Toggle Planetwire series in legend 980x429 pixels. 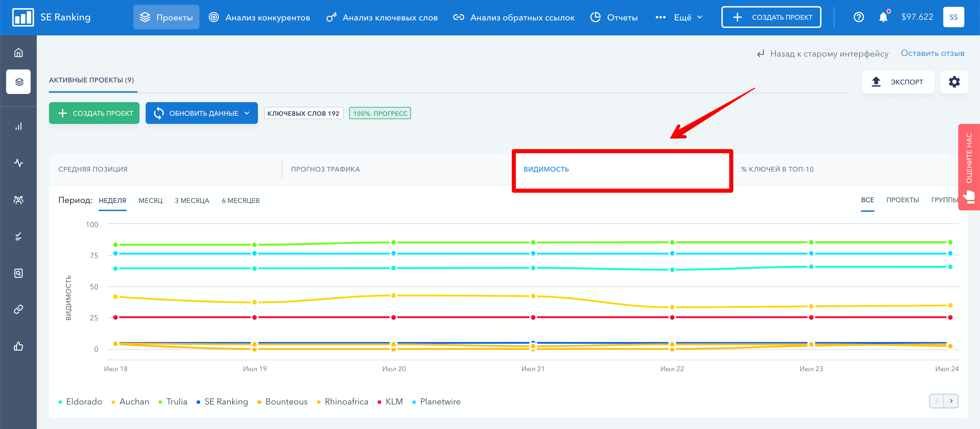tap(436, 402)
